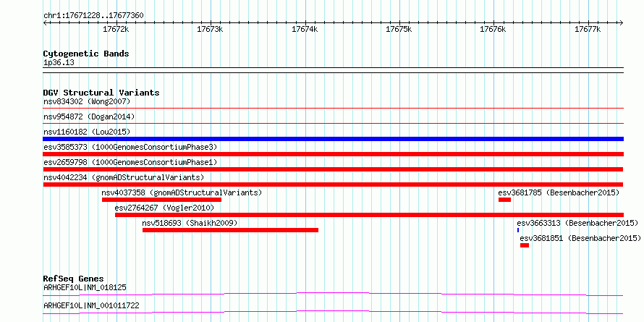Click the magenta NM_018125 transcript line
The width and height of the screenshot is (644, 322).
(x=333, y=294)
